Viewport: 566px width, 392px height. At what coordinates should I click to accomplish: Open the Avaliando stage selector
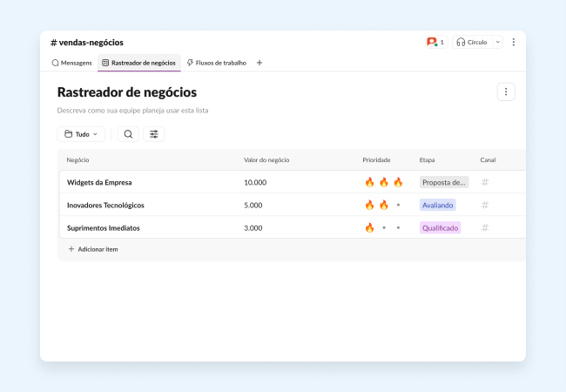click(437, 205)
